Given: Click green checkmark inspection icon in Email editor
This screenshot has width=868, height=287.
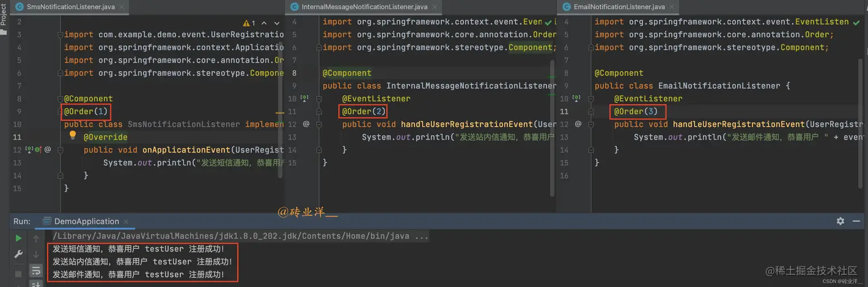Looking at the screenshot, I should coord(856,22).
